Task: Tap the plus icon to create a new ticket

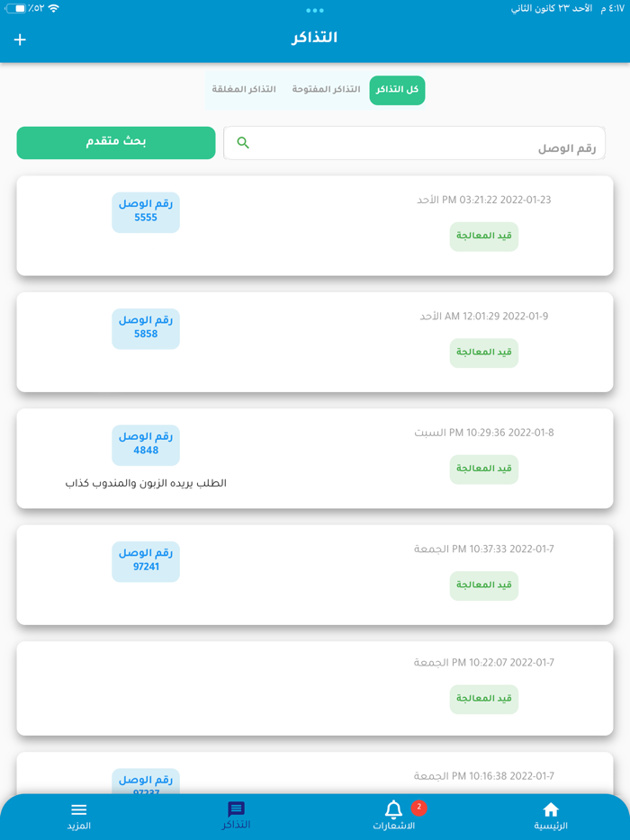Action: [x=19, y=40]
